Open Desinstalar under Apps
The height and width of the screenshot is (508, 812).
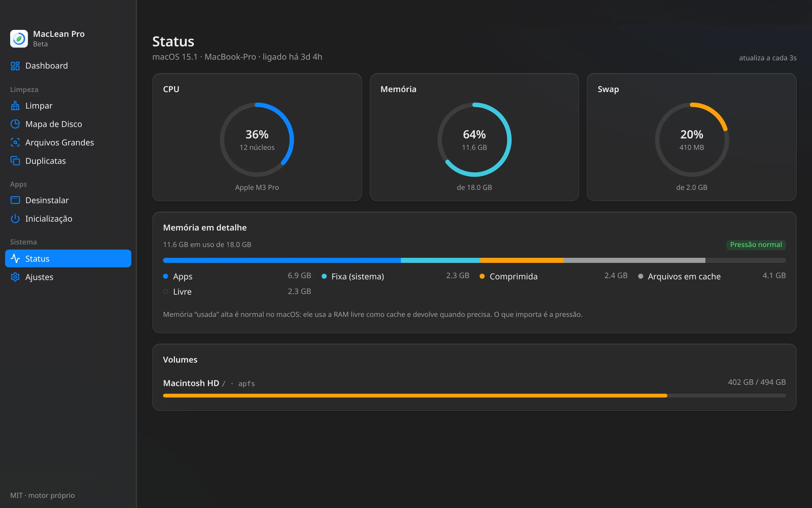tap(68, 200)
